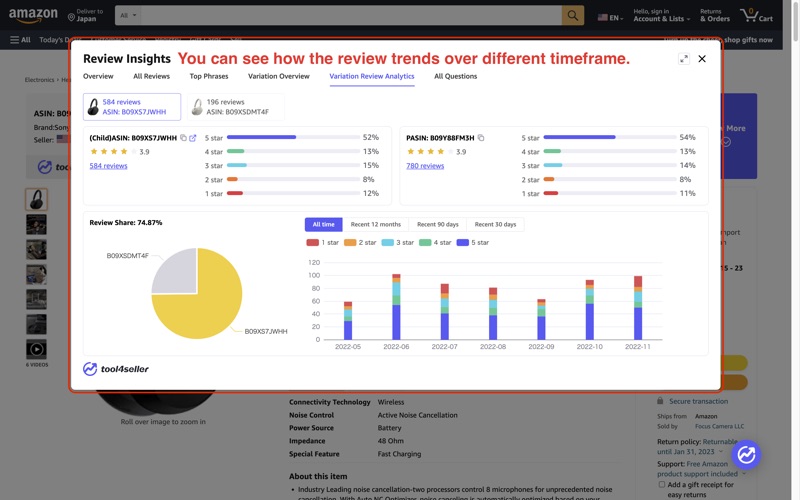The image size is (800, 500).
Task: Open the All Questions tab
Action: point(456,76)
